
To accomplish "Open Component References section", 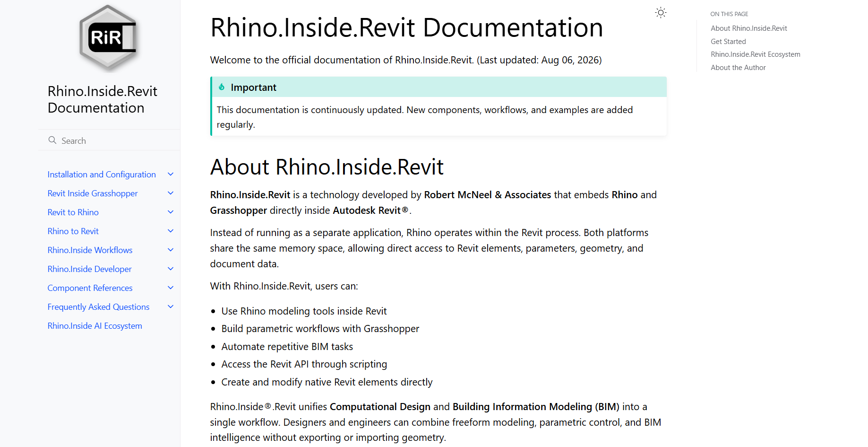I will [x=90, y=288].
